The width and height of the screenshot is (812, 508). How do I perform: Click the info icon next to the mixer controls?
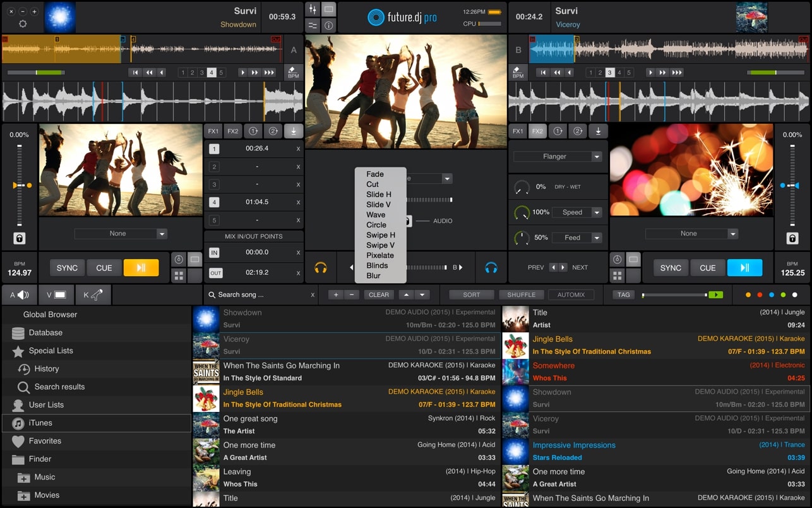[328, 25]
